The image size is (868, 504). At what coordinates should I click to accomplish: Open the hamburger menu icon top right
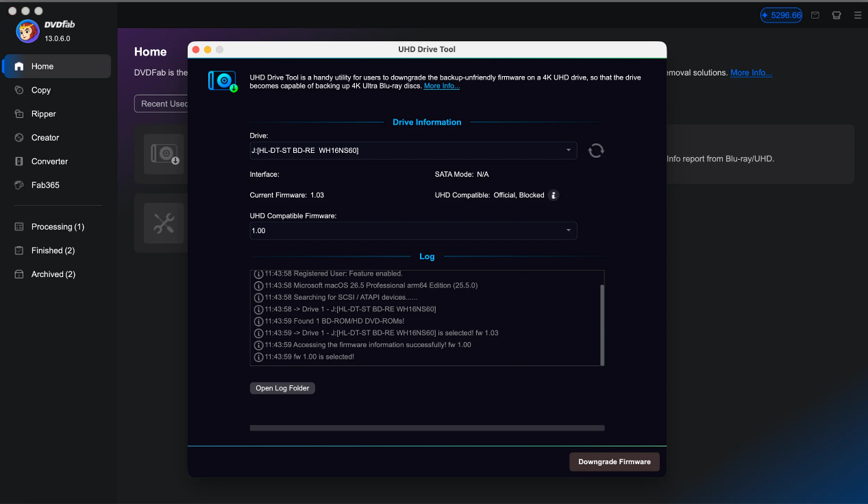click(858, 15)
